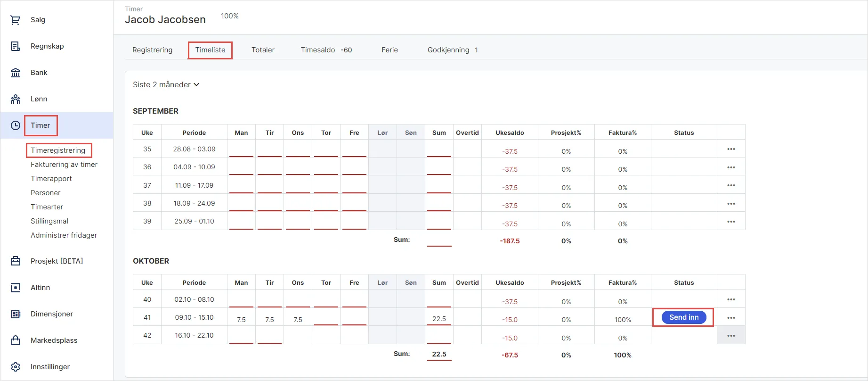Click the Tuesday hours field for week 38
868x381 pixels.
[x=269, y=204]
